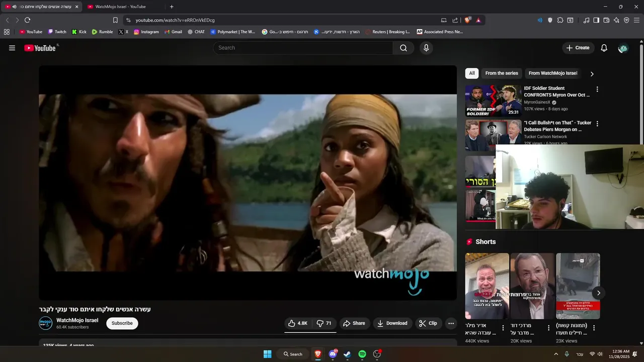
Task: Open the Create menu
Action: (x=578, y=48)
